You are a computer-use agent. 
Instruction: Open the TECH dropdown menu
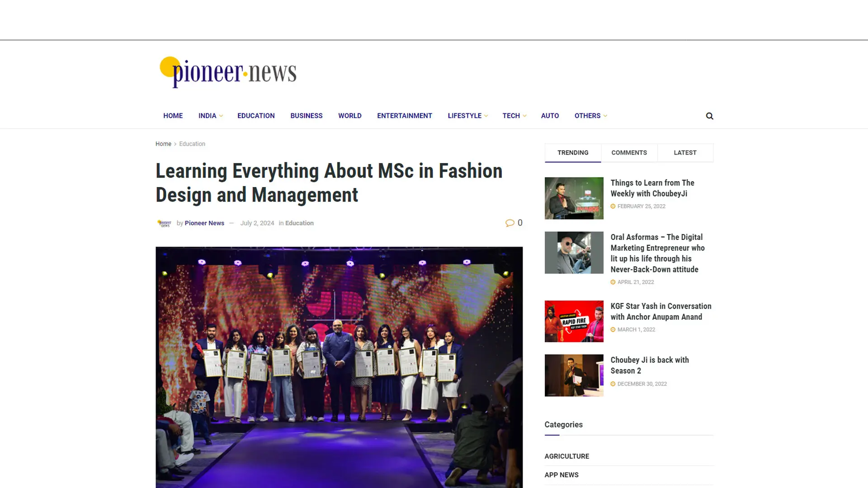pyautogui.click(x=514, y=116)
